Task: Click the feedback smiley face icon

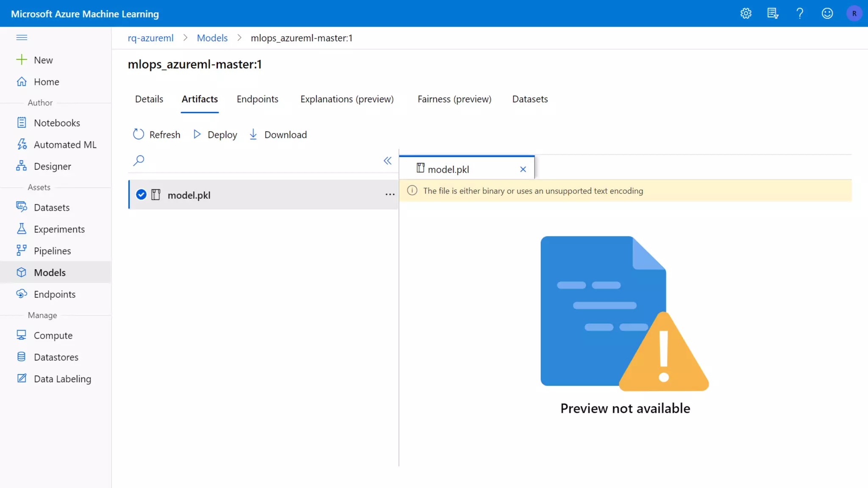Action: 827,14
